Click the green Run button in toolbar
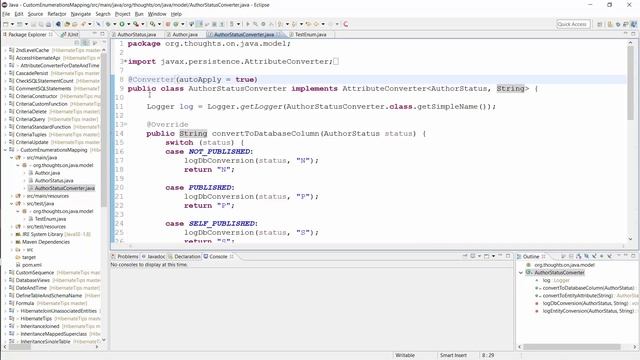This screenshot has height=360, width=640. coord(122,24)
